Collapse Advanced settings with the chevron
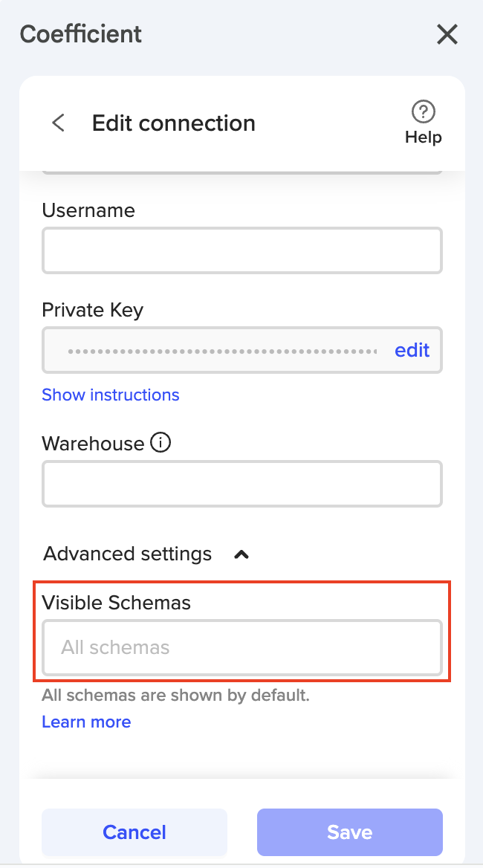483x868 pixels. 241,554
